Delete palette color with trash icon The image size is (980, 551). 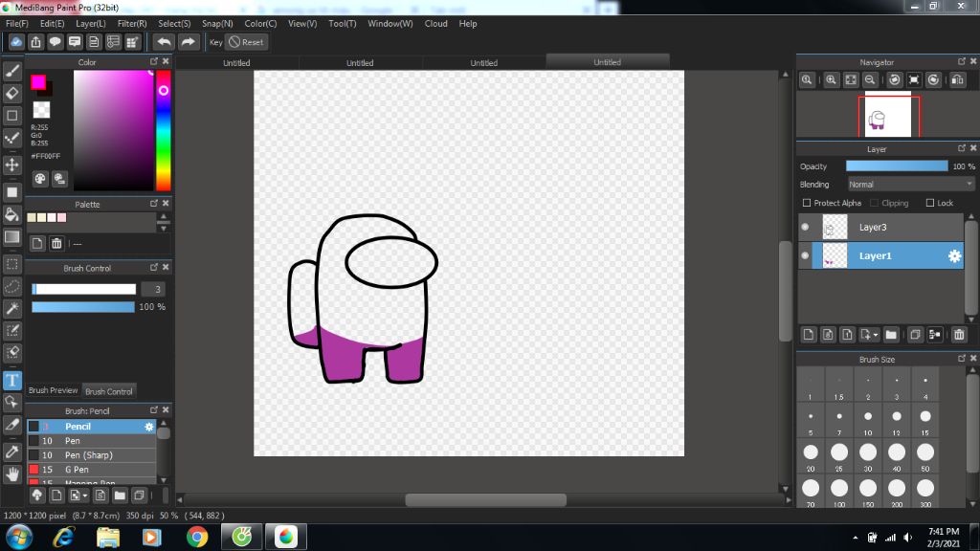(x=56, y=244)
